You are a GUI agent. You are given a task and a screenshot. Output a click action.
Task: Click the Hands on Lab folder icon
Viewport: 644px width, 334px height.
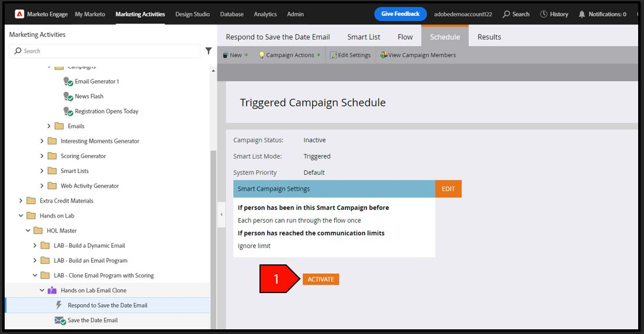coord(31,215)
